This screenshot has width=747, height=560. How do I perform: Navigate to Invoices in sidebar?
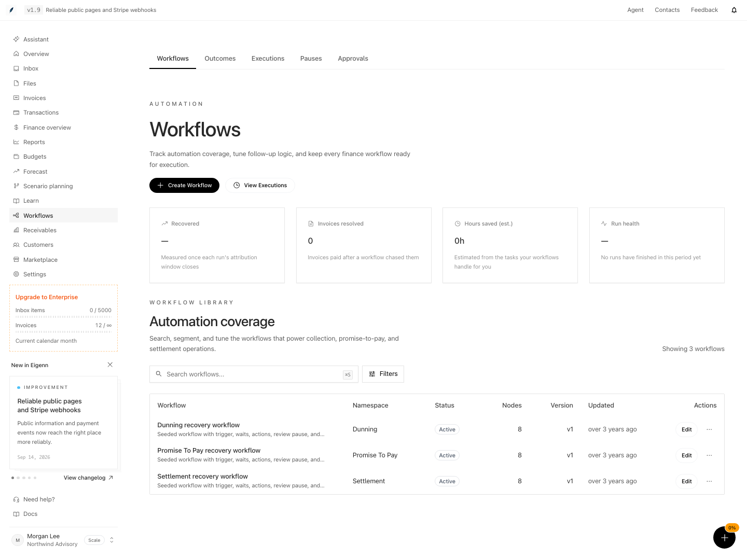(x=63, y=98)
